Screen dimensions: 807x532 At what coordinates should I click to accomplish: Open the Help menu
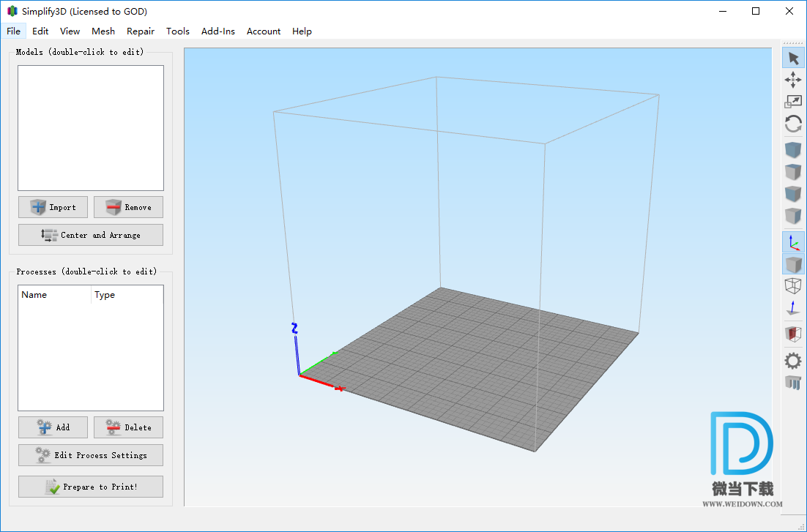point(302,31)
